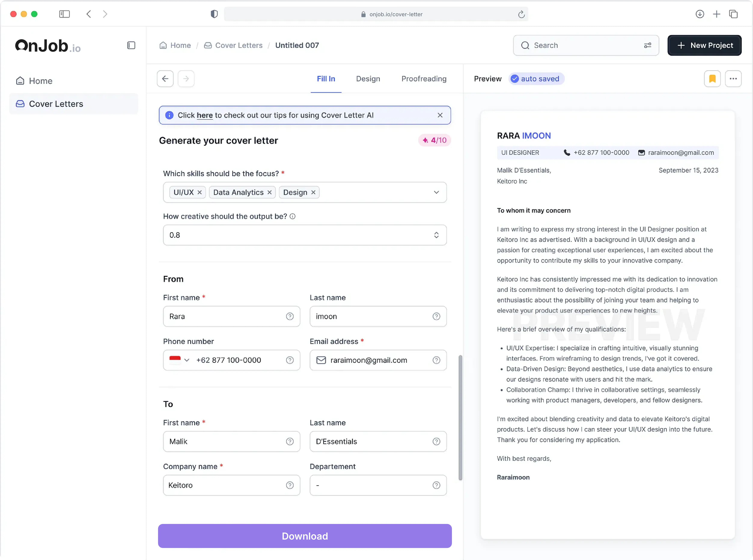Open the three-dots more options menu
Screen dimensions: 753x560
click(733, 79)
